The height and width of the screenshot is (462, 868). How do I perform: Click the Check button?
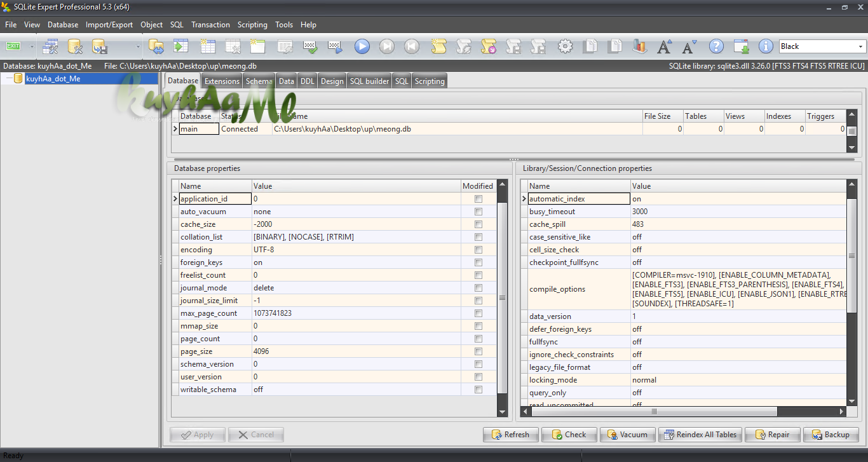tap(569, 435)
